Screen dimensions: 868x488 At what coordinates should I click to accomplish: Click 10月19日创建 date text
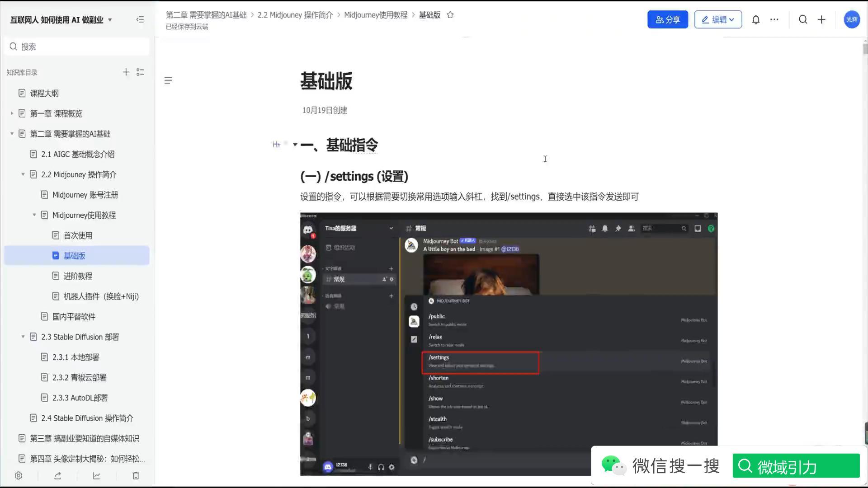(325, 110)
